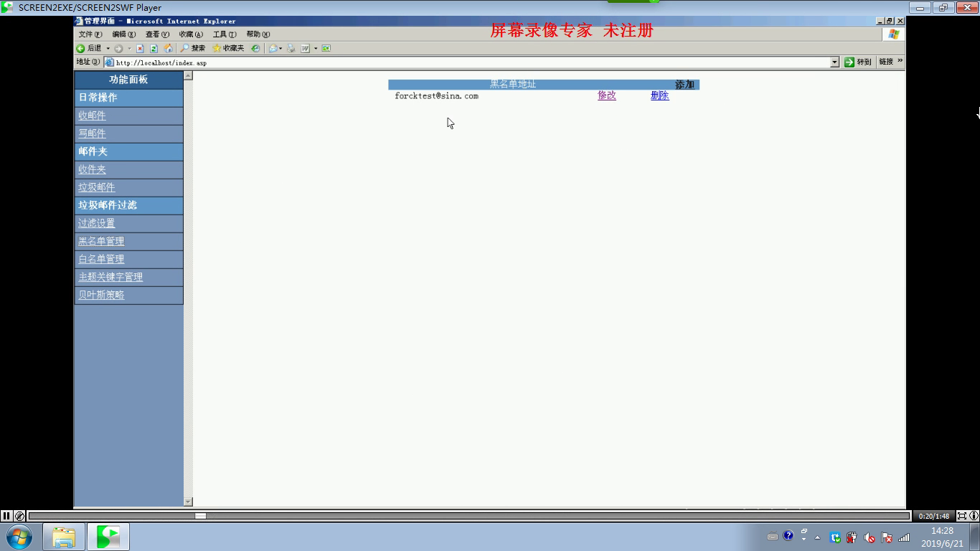Show hidden system tray icons arrow
Screen dimensions: 980x551
(x=817, y=537)
